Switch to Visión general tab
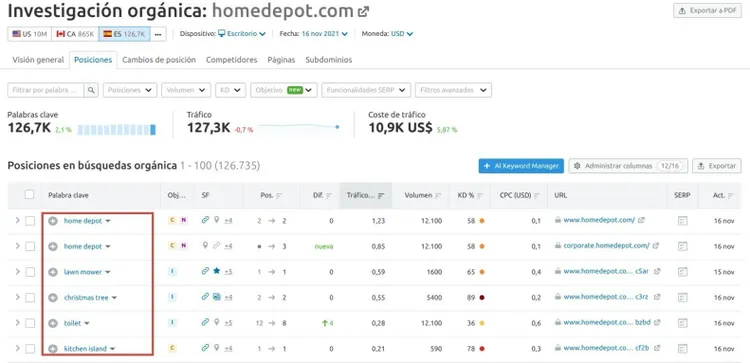750x363 pixels. point(38,60)
